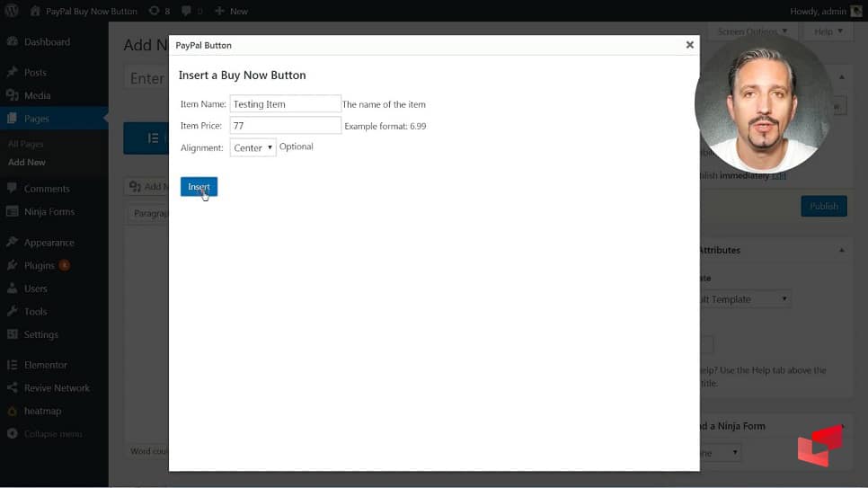Open the Alignment dropdown set to Center
Screen dimensions: 868x488
(252, 147)
